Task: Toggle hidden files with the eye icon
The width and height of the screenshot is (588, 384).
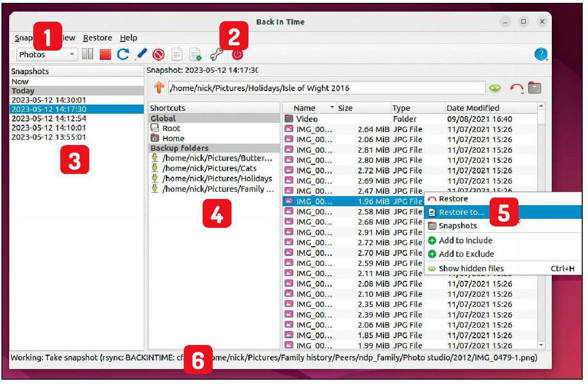Action: pyautogui.click(x=495, y=89)
